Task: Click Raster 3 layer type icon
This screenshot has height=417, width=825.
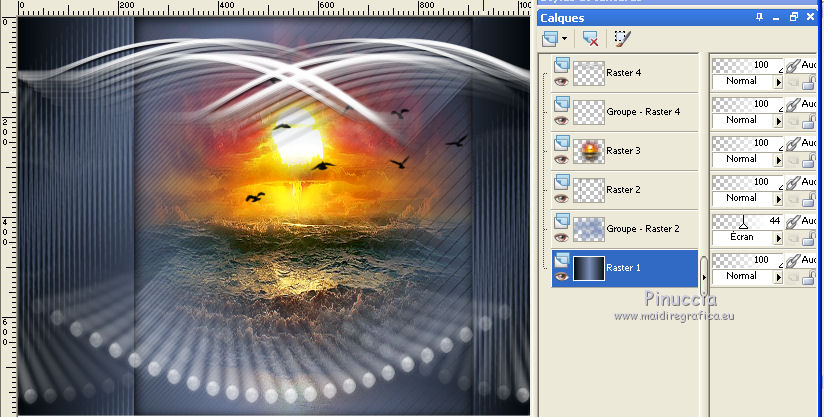Action: tap(562, 143)
